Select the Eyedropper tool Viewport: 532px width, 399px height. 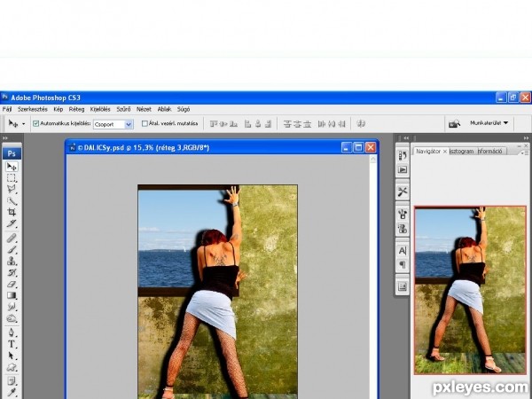12,392
